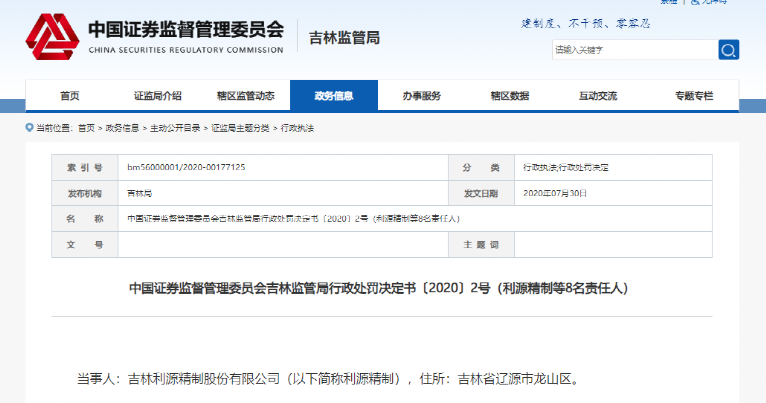The image size is (766, 403).
Task: Click 政务信息 link in breadcrumb
Action: pyautogui.click(x=121, y=128)
